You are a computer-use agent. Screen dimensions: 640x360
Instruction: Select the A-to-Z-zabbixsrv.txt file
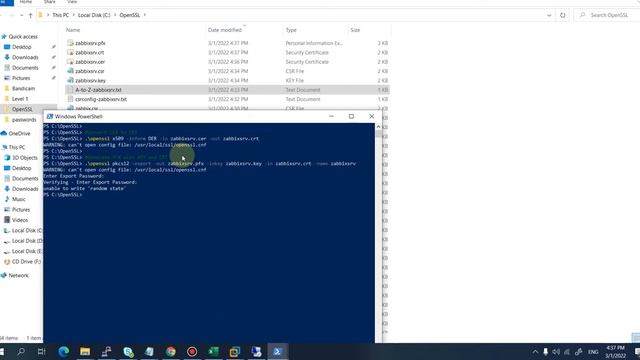point(98,90)
